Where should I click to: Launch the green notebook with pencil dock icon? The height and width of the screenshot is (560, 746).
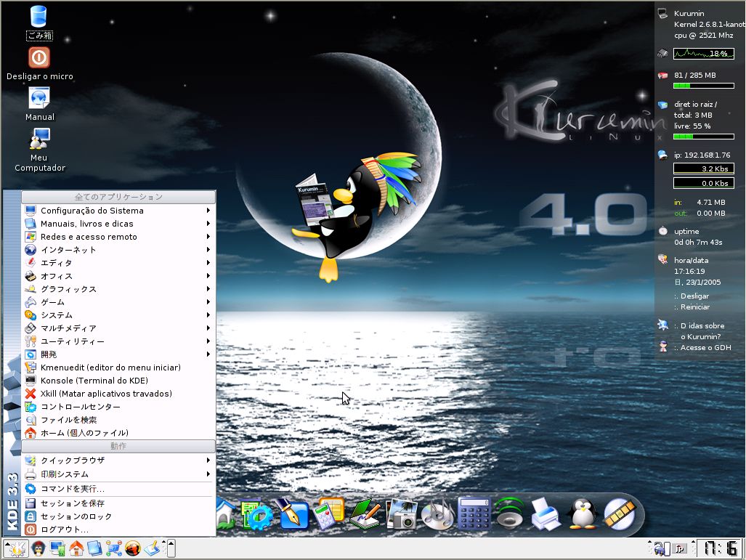(x=365, y=514)
